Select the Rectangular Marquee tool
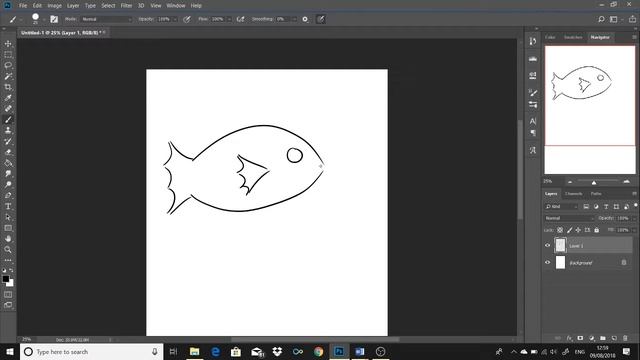Viewport: 640px width, 360px height. point(8,55)
